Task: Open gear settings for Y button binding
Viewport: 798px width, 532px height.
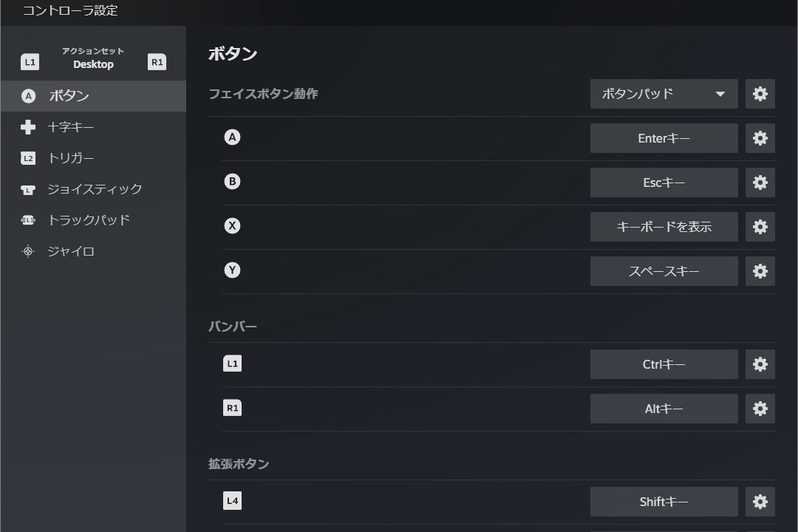Action: pyautogui.click(x=760, y=271)
